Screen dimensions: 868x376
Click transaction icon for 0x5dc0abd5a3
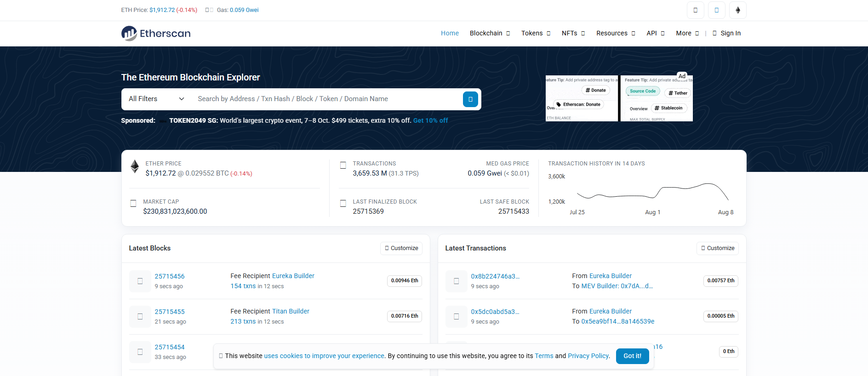(x=457, y=316)
